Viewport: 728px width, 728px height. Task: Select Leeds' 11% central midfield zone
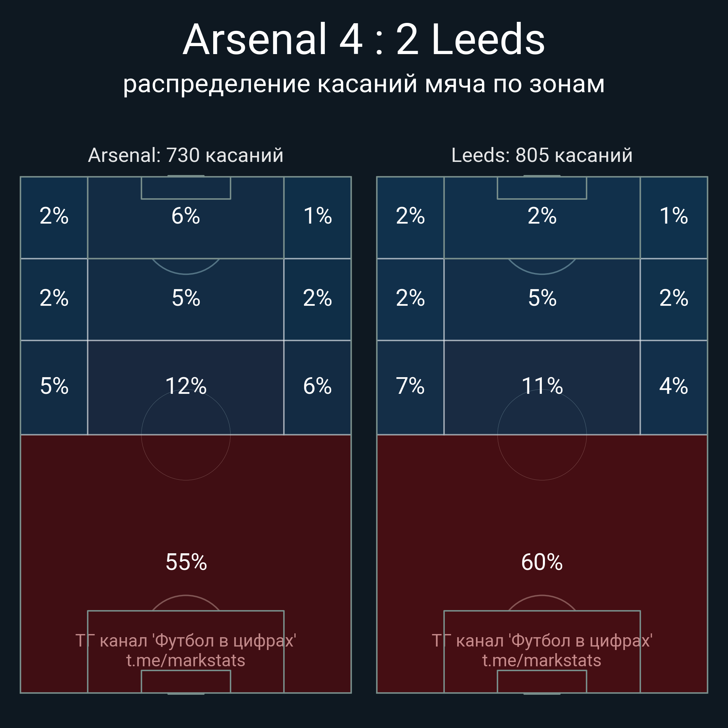point(542,386)
